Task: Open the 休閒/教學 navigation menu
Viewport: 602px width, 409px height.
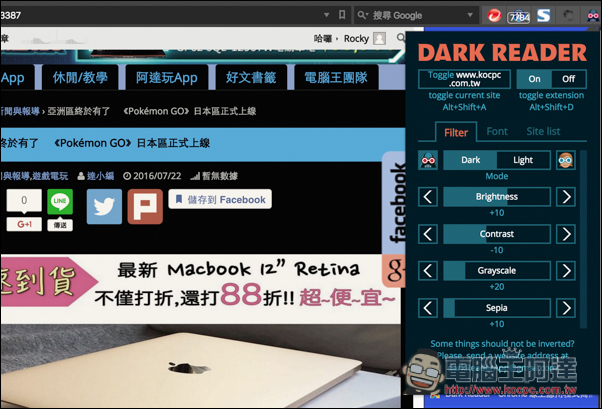Action: click(x=80, y=78)
